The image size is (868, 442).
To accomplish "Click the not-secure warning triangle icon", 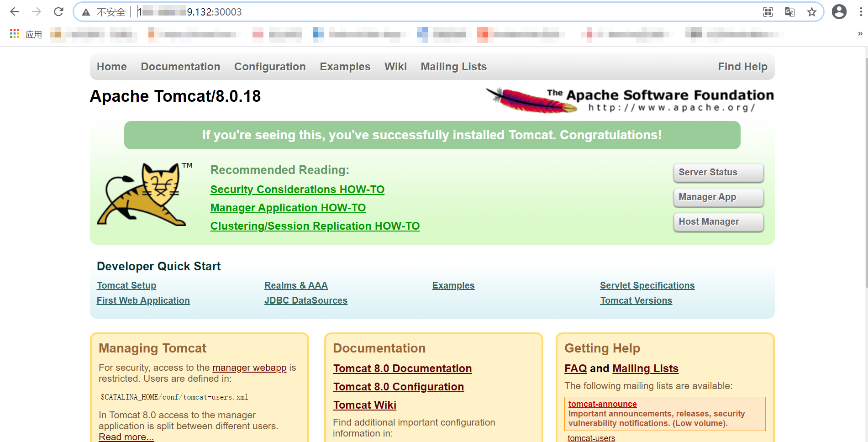I will tap(86, 12).
